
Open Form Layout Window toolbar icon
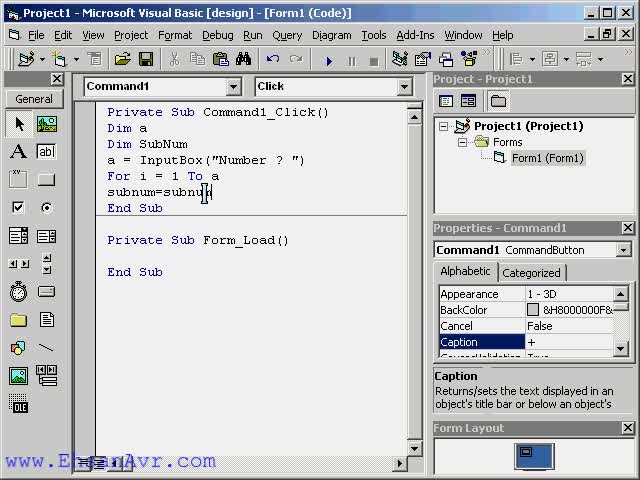[x=446, y=60]
